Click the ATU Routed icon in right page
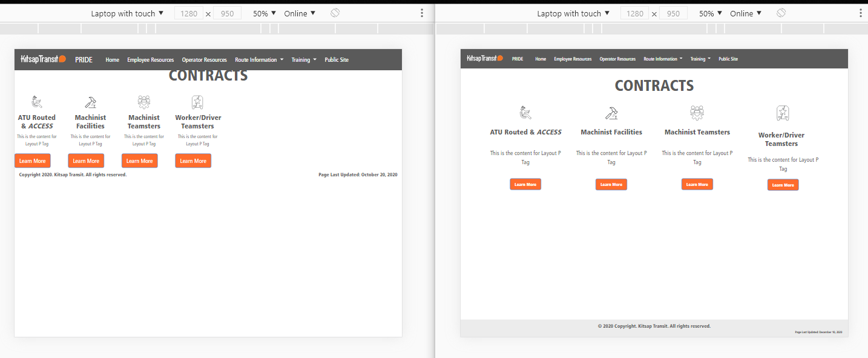The height and width of the screenshot is (358, 868). pyautogui.click(x=525, y=113)
